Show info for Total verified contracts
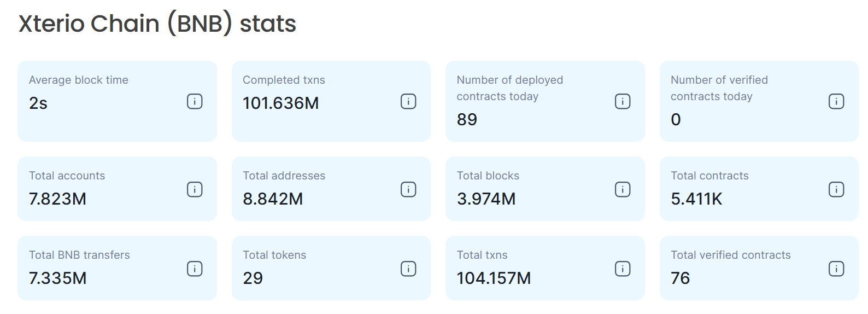Image resolution: width=868 pixels, height=314 pixels. pyautogui.click(x=836, y=269)
